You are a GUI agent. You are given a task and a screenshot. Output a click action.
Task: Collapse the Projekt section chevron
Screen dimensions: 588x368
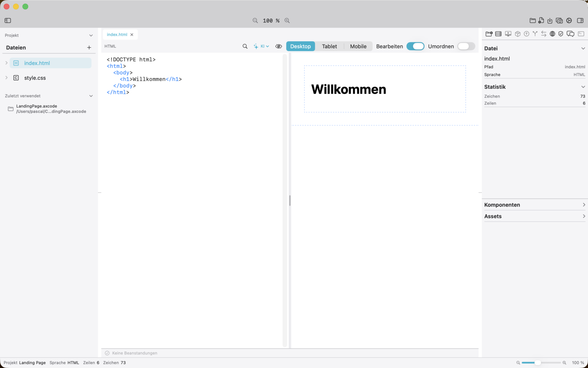pyautogui.click(x=91, y=36)
